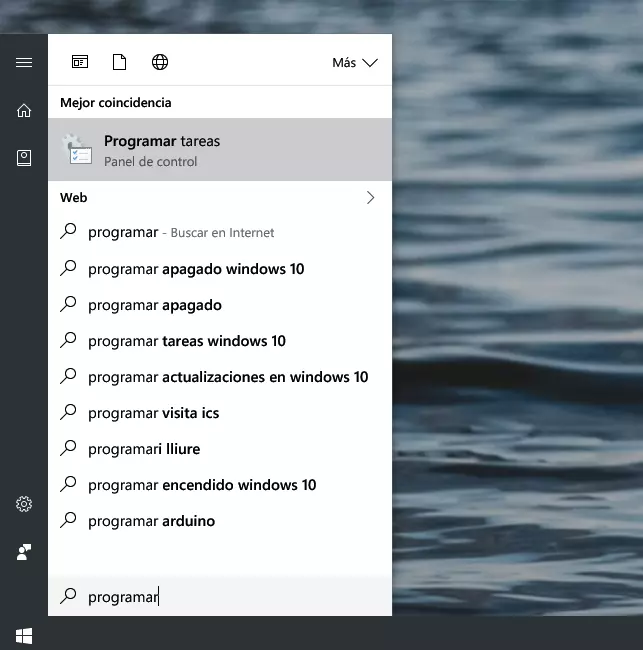Viewport: 643px width, 650px height.
Task: Open the Notebook icon in the sidebar
Action: (x=24, y=158)
